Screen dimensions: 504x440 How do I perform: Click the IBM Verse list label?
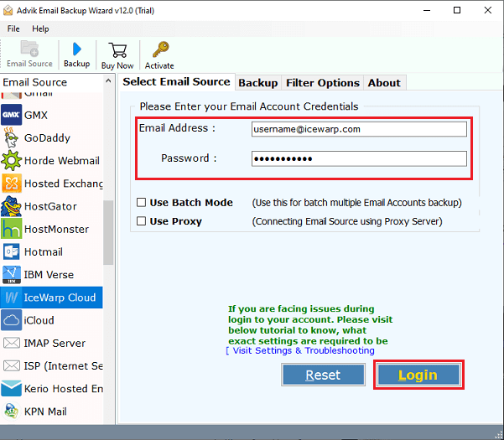pyautogui.click(x=49, y=274)
